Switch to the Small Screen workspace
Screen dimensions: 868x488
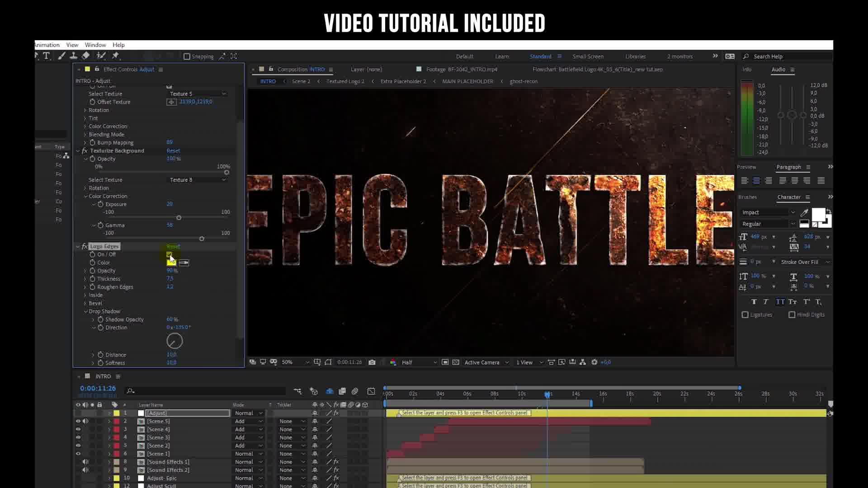pos(588,56)
